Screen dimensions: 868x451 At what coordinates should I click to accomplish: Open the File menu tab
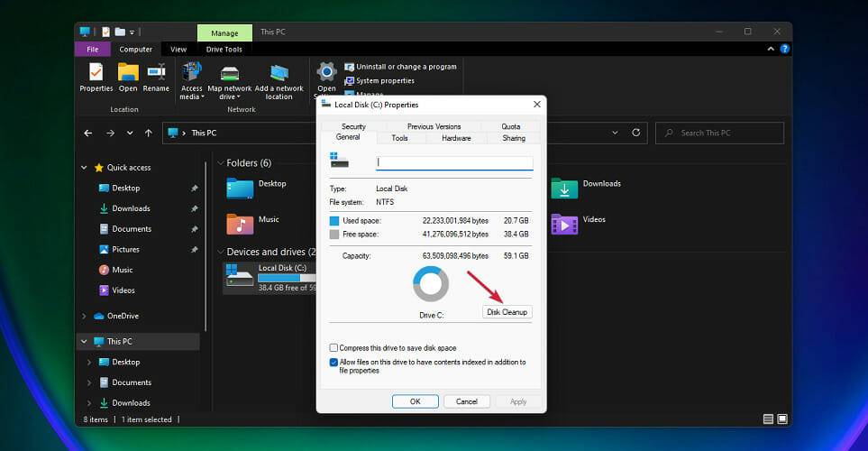[x=93, y=50]
